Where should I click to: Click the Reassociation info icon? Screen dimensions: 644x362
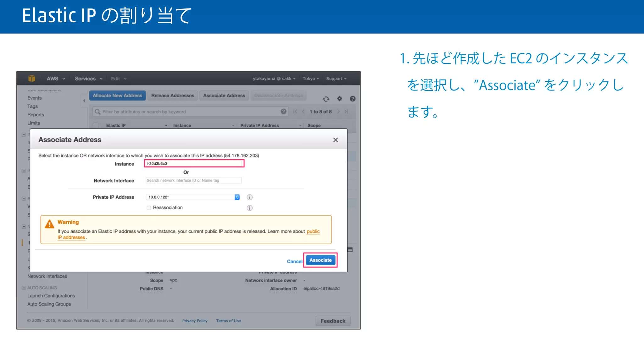250,208
